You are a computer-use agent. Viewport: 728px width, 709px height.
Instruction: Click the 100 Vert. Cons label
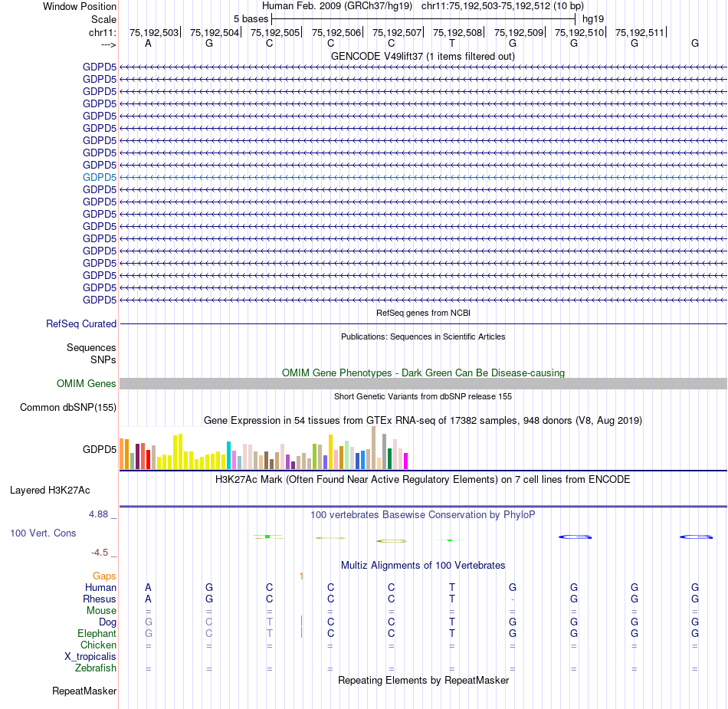click(43, 533)
